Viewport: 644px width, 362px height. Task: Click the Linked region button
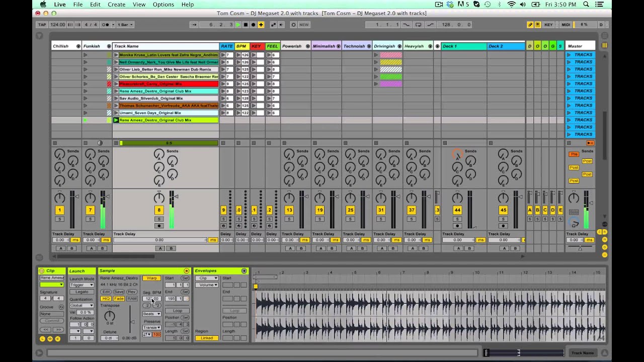(207, 338)
